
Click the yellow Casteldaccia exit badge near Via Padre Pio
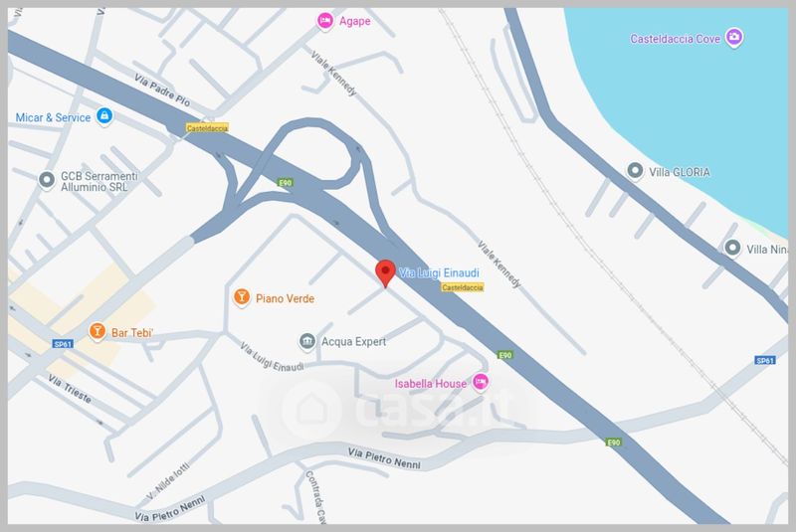(207, 128)
